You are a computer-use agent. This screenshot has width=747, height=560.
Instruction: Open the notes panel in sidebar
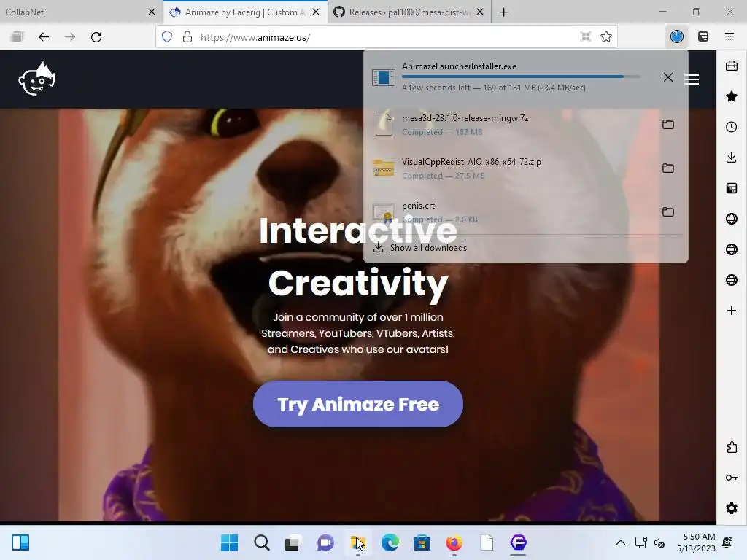click(x=731, y=188)
